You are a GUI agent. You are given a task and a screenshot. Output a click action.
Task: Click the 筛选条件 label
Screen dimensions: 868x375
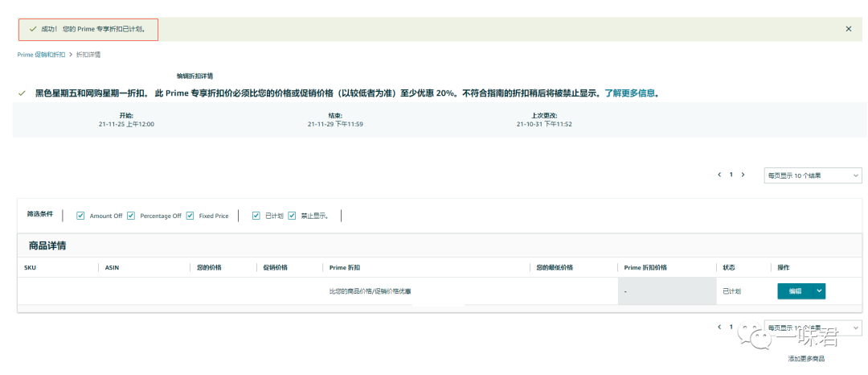click(40, 214)
